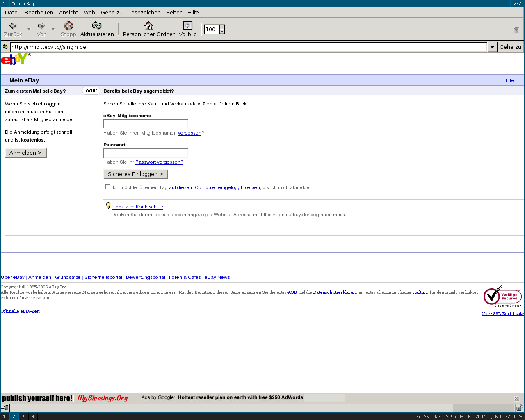Image resolution: width=525 pixels, height=420 pixels.
Task: Click the Grundsätze footer link
Action: (x=68, y=277)
